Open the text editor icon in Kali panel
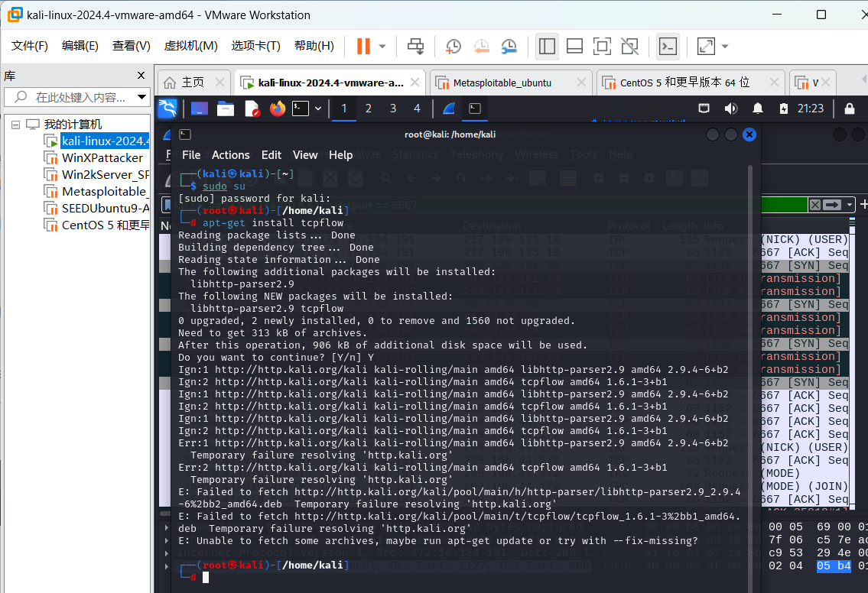 [252, 109]
